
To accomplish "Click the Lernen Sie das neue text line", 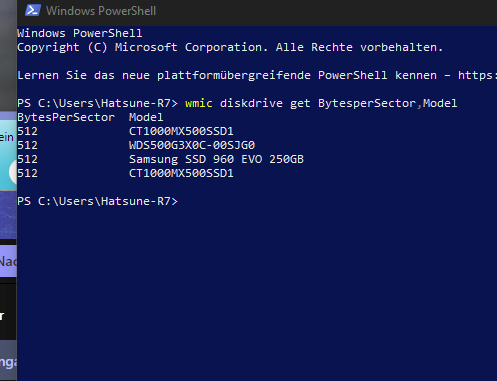I will (x=257, y=75).
